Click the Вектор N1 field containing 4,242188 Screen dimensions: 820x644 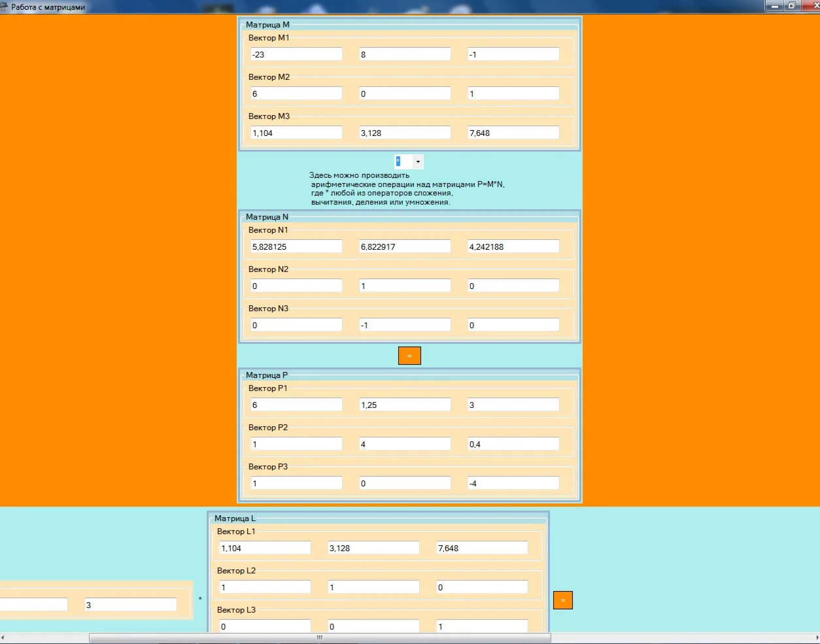click(513, 246)
